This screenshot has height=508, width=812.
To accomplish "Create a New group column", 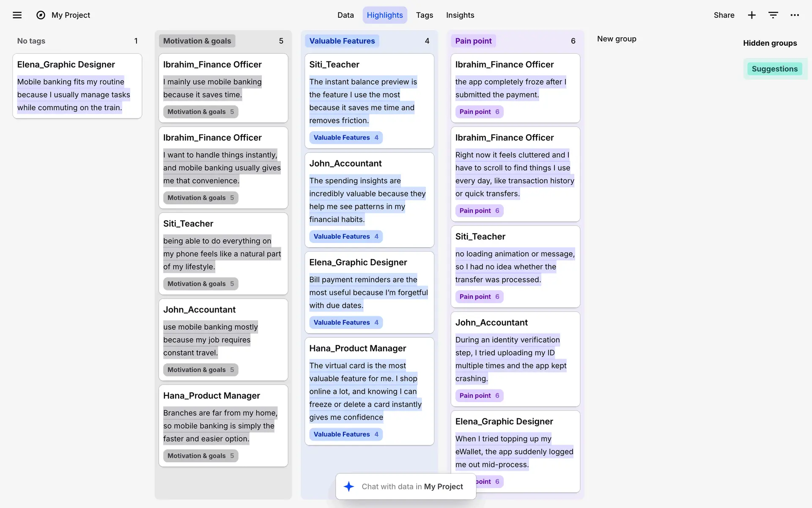I will click(x=616, y=39).
